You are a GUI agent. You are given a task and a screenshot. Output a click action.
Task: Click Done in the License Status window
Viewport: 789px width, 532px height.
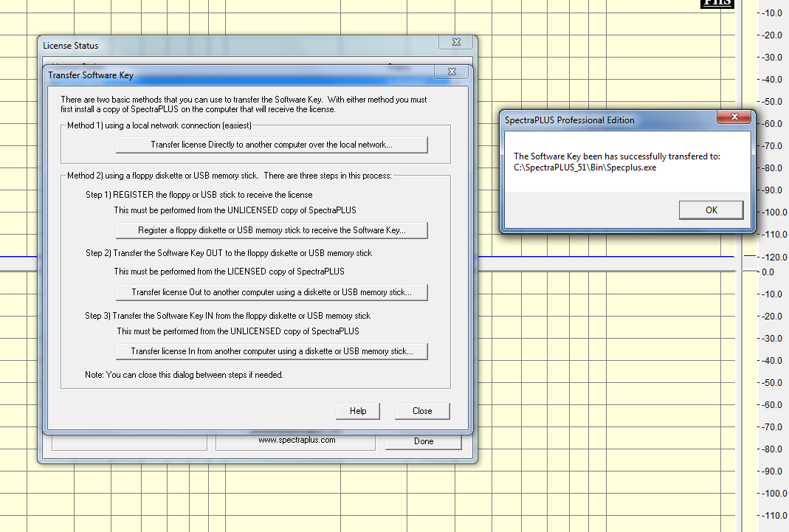(423, 441)
